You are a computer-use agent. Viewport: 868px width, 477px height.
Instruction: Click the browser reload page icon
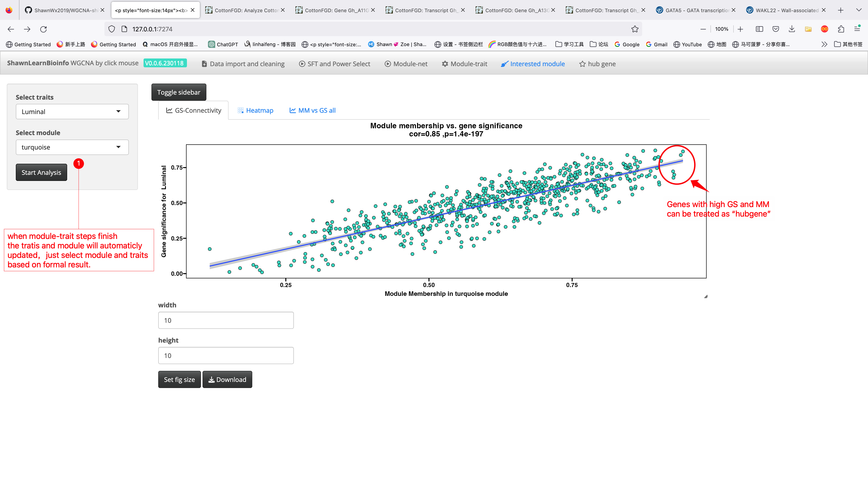pos(43,29)
